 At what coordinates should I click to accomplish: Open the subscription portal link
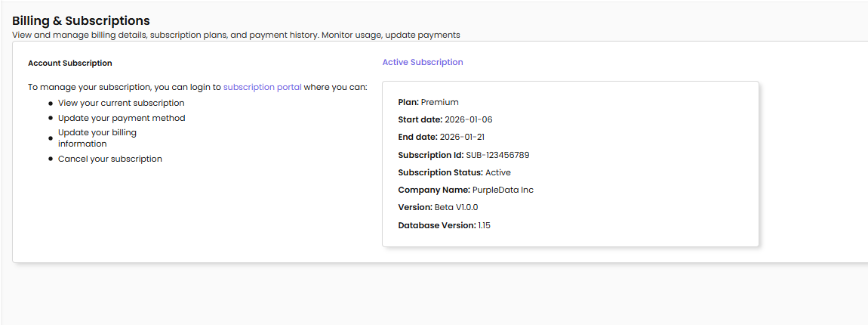(262, 87)
